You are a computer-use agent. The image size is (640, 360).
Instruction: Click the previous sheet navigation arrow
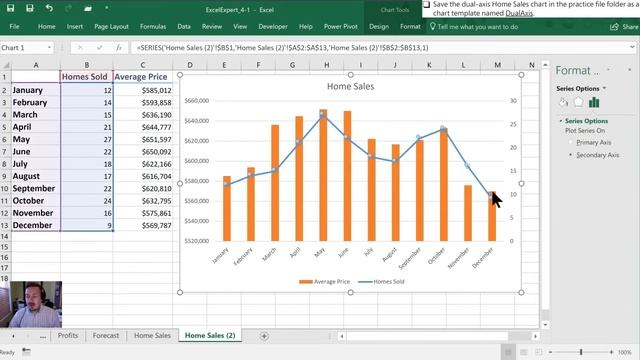[x=13, y=336]
